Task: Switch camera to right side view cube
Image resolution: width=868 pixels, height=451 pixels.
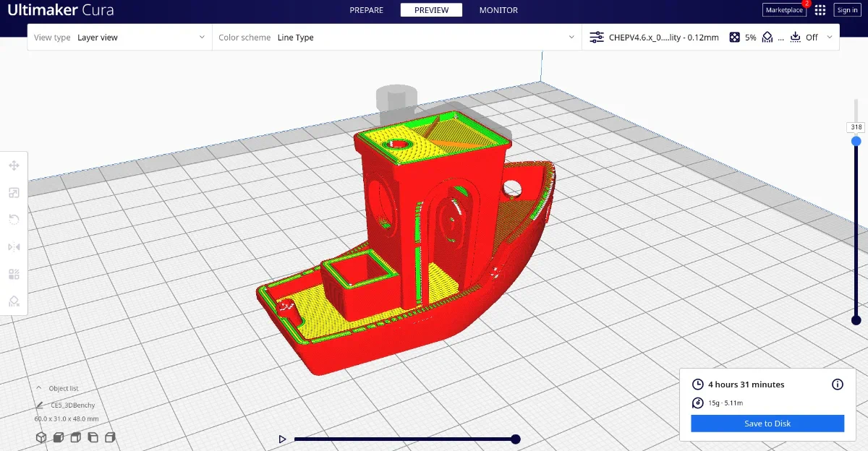Action: [x=111, y=437]
